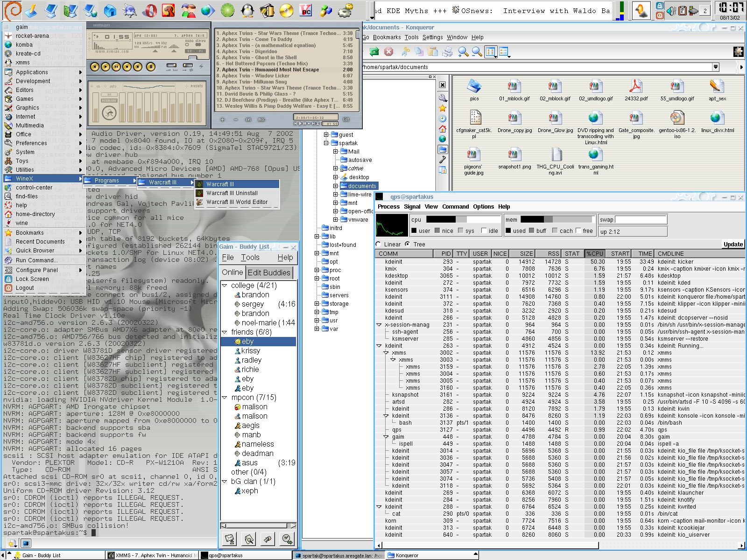The height and width of the screenshot is (560, 747).
Task: Select the Tree radio button in qps
Action: pos(408,244)
